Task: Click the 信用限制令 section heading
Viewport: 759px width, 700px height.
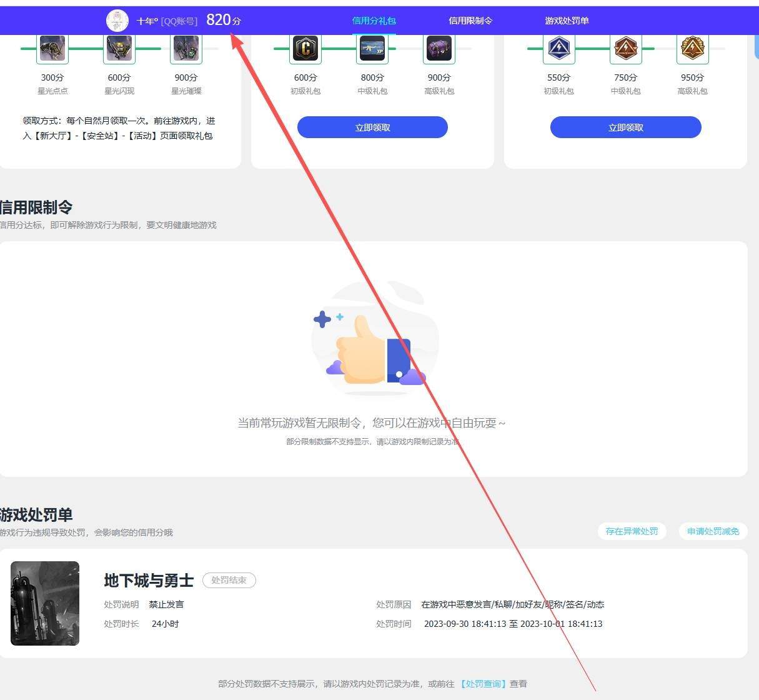Action: 36,207
